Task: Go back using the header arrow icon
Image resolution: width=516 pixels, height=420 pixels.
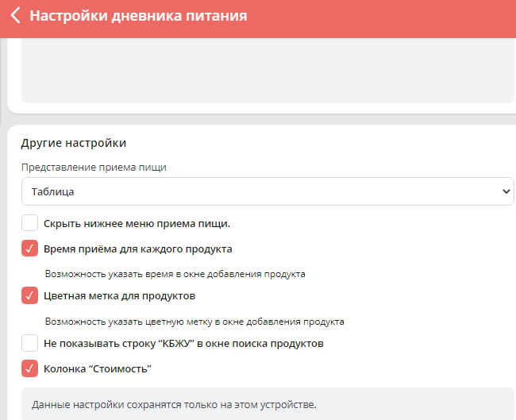Action: coord(15,16)
